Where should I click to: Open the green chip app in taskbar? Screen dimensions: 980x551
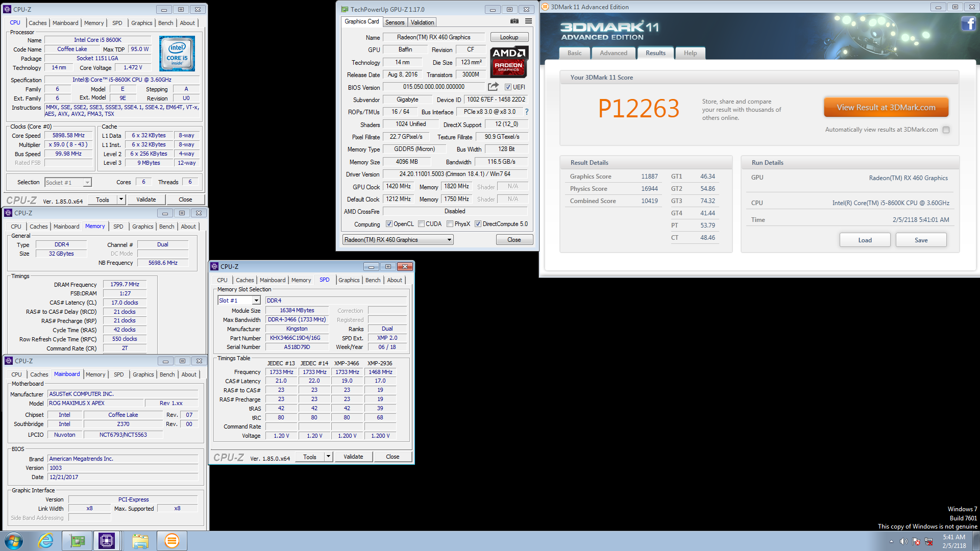click(78, 541)
